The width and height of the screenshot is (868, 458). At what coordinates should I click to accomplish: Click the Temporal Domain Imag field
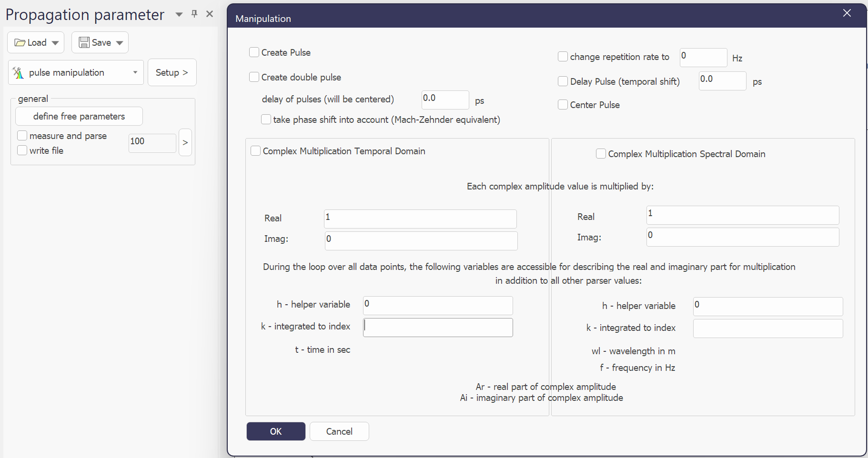[x=421, y=241]
